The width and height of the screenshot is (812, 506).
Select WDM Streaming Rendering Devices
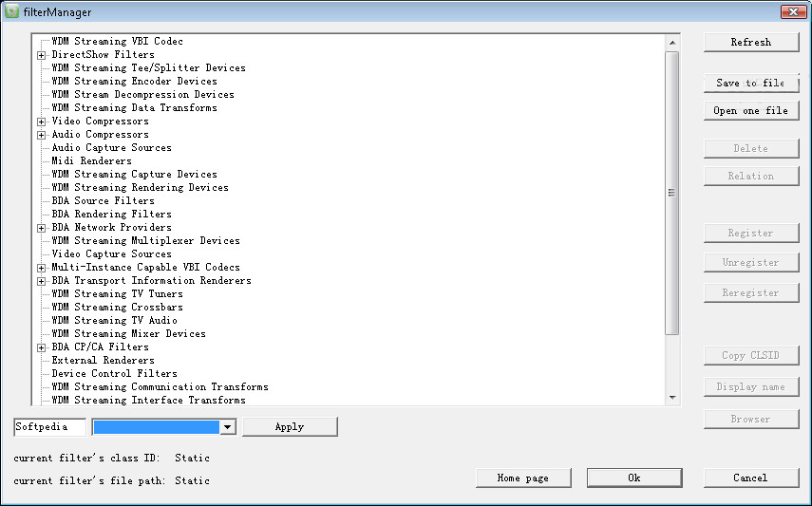(140, 187)
